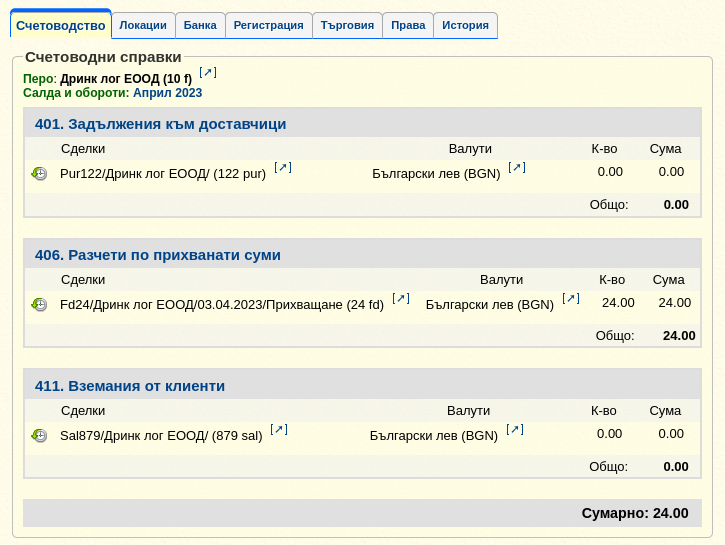Open account 411. Вземания от клиенти
Screen dimensions: 725x545
point(130,386)
